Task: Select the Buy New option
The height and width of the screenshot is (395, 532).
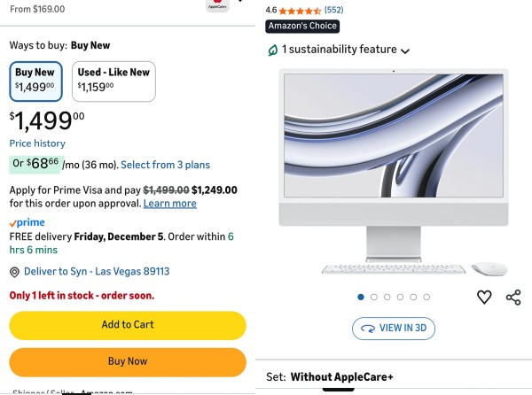Action: [35, 81]
